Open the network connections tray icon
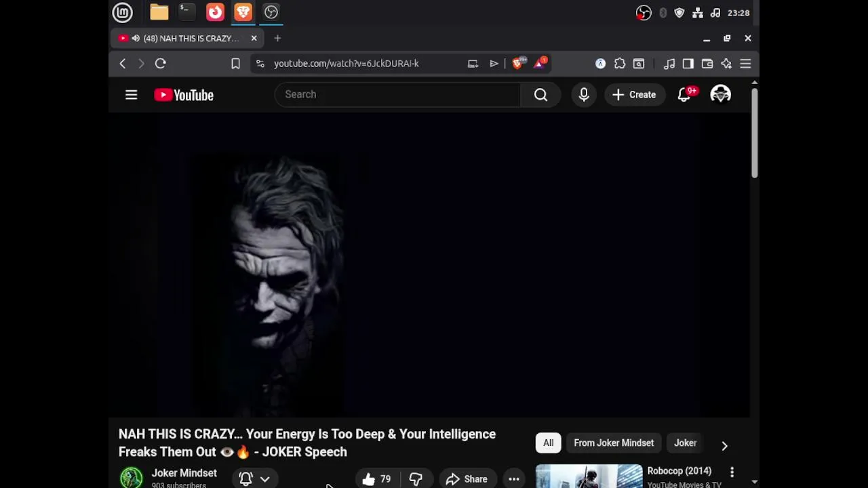 [x=697, y=13]
